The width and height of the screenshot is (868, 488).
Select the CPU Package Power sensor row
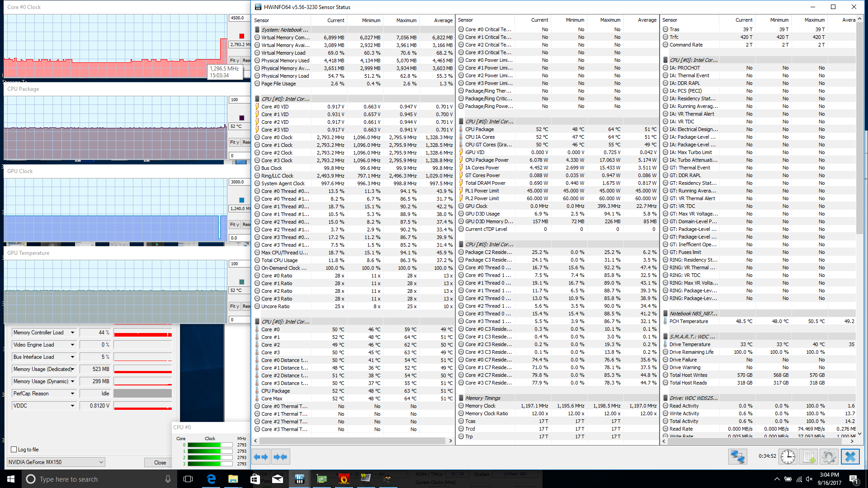557,160
